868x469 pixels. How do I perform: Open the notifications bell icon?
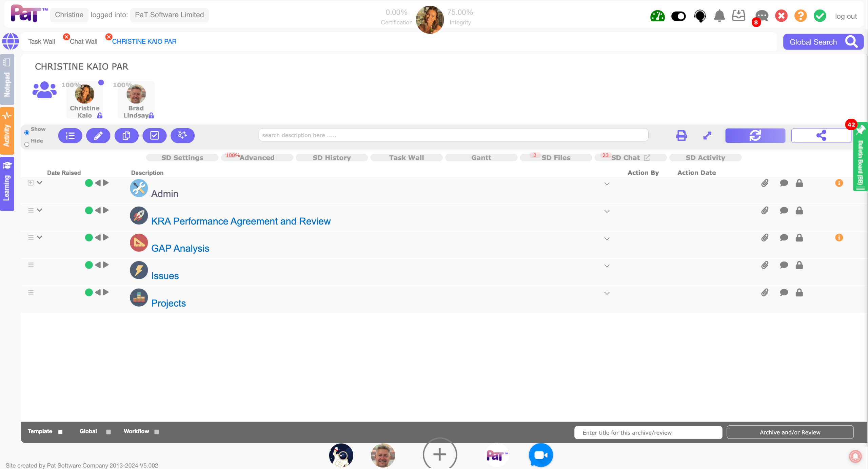click(719, 16)
